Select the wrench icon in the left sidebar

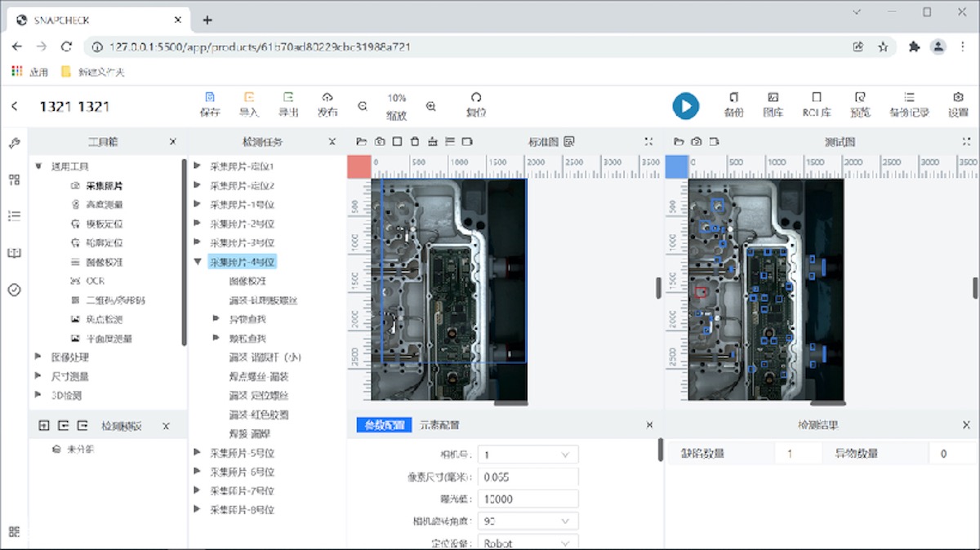pos(14,144)
